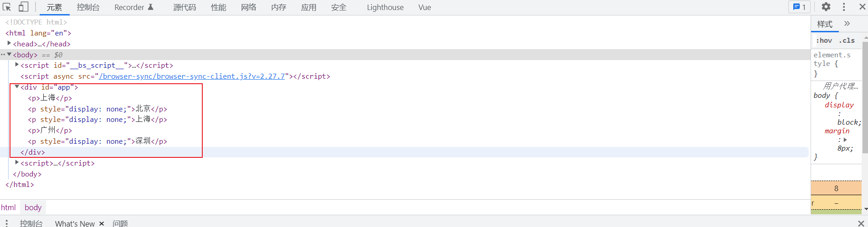
Task: Close the bottom drawer panel
Action: click(x=861, y=223)
